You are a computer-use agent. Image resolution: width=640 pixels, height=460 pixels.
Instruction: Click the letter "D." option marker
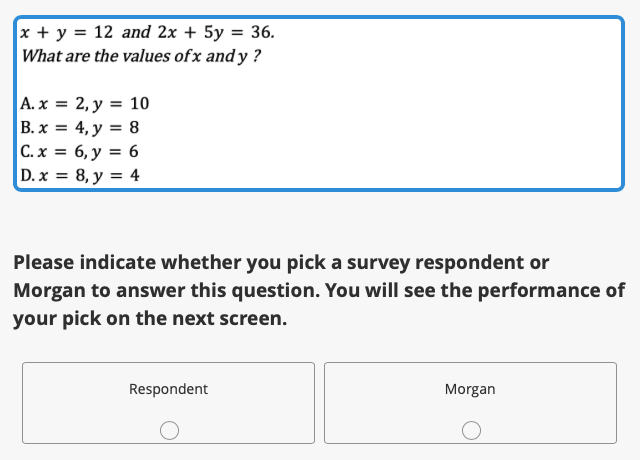(x=28, y=176)
